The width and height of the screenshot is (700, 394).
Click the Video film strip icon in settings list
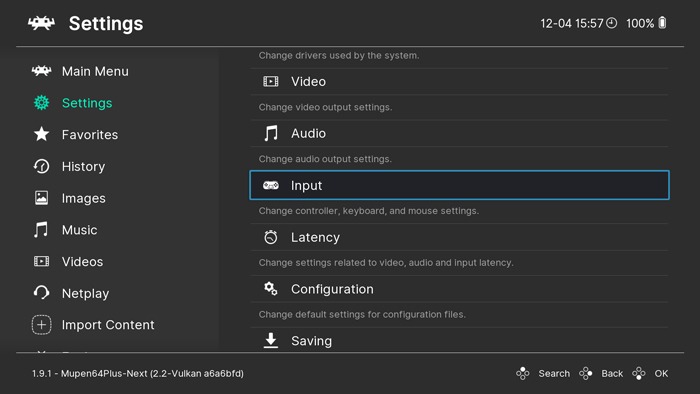point(271,81)
